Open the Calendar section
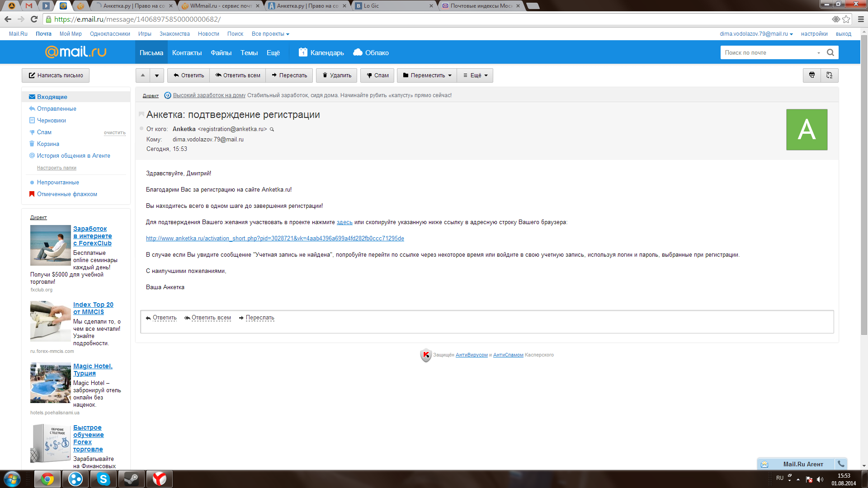The image size is (868, 488). tap(321, 52)
